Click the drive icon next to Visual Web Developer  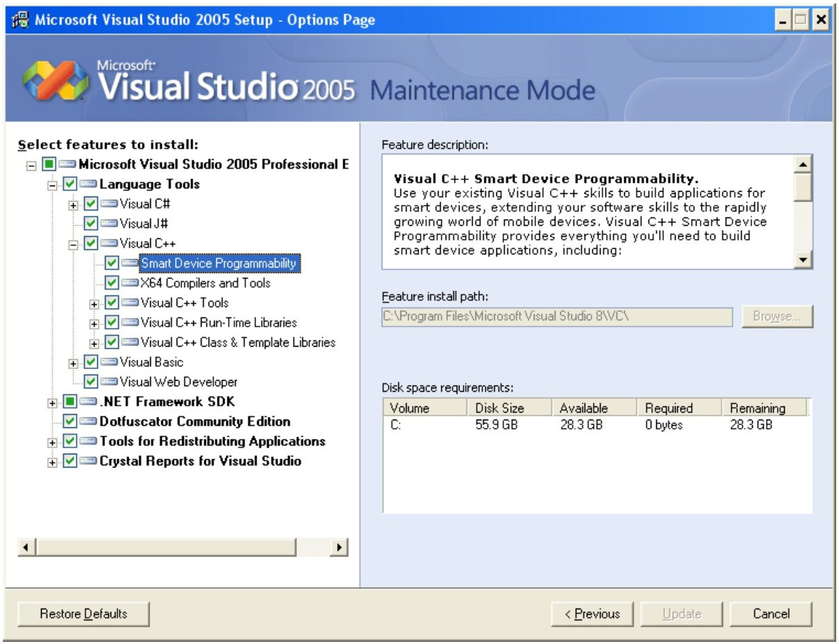(x=109, y=382)
